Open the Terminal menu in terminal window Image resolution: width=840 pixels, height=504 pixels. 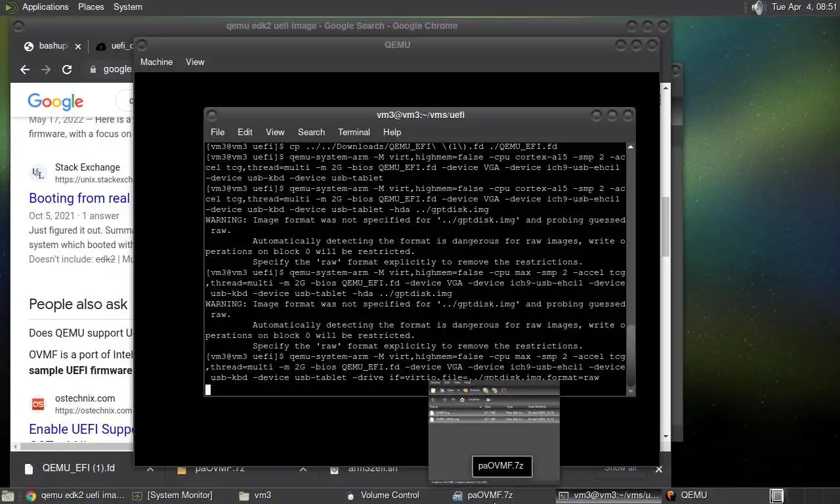click(x=354, y=132)
